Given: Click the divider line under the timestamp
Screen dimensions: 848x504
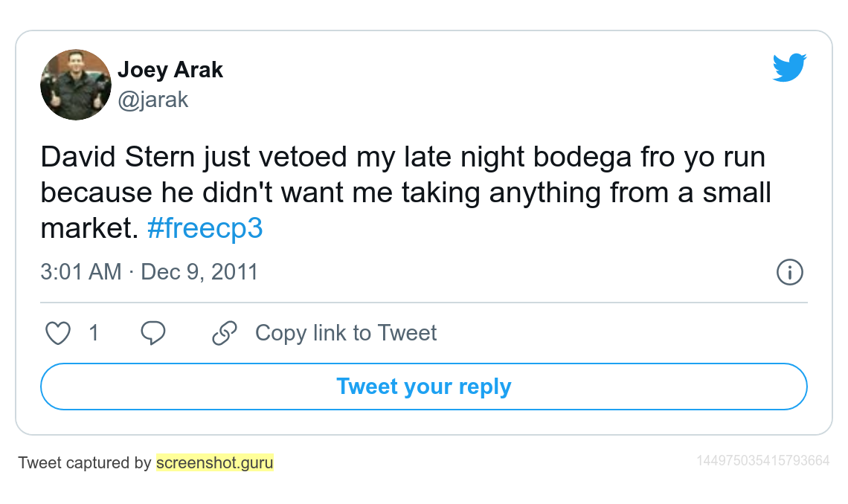Looking at the screenshot, I should [x=424, y=303].
